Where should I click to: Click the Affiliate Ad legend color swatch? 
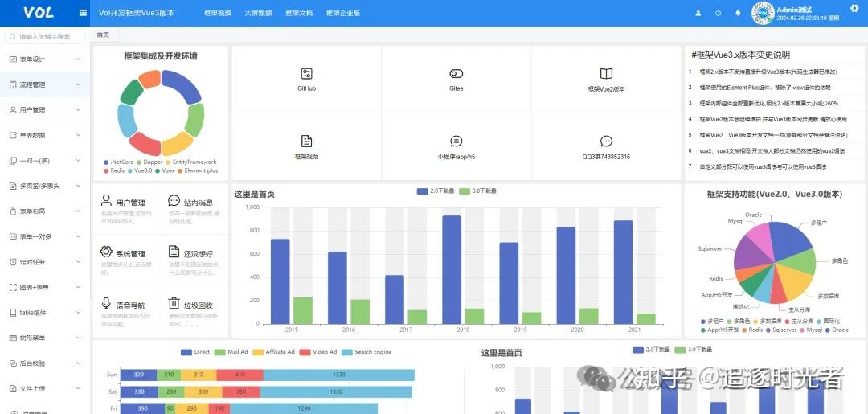(257, 352)
